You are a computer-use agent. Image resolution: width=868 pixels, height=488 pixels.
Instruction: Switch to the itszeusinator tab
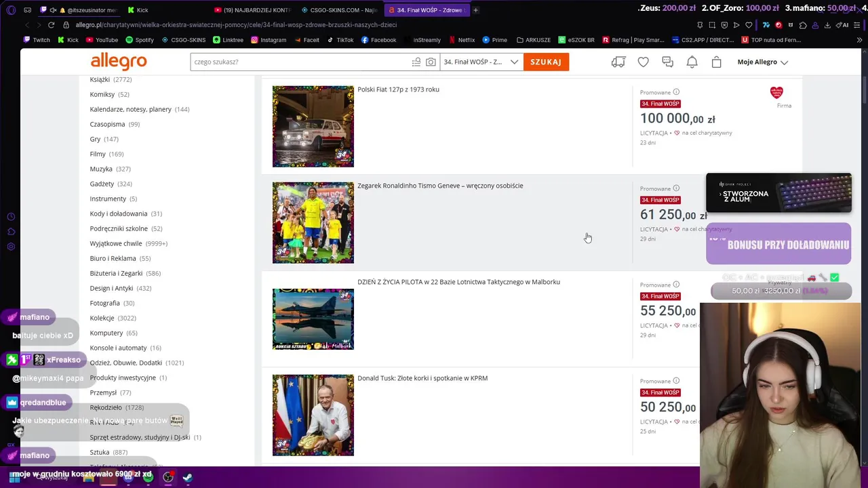coord(80,10)
